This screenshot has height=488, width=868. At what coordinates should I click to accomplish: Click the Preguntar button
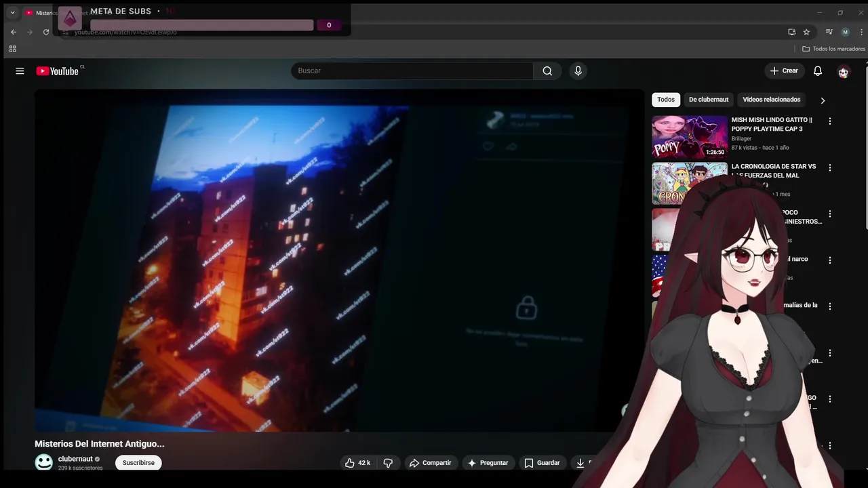click(x=488, y=463)
